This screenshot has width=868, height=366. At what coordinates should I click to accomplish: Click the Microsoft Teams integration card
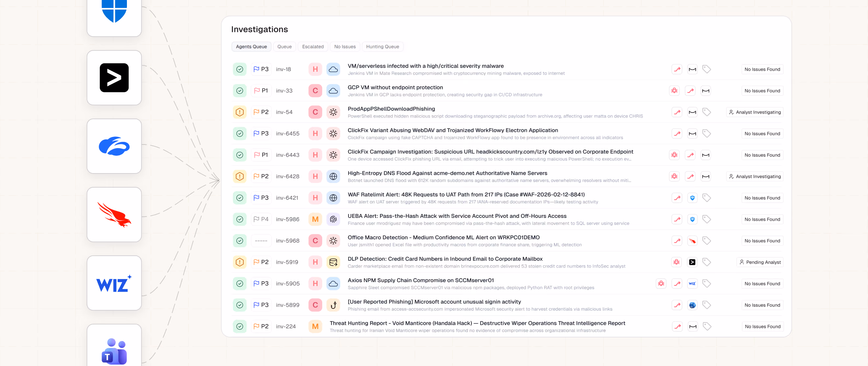pos(114,345)
